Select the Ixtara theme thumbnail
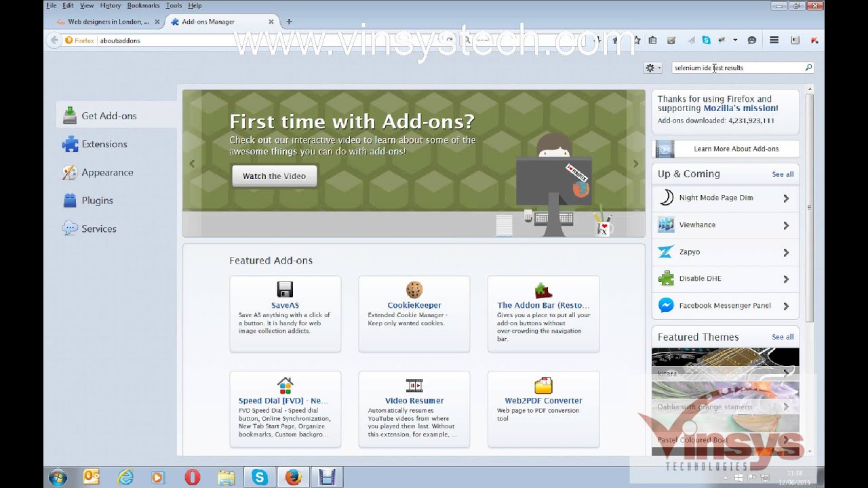The width and height of the screenshot is (868, 488). pos(726,365)
